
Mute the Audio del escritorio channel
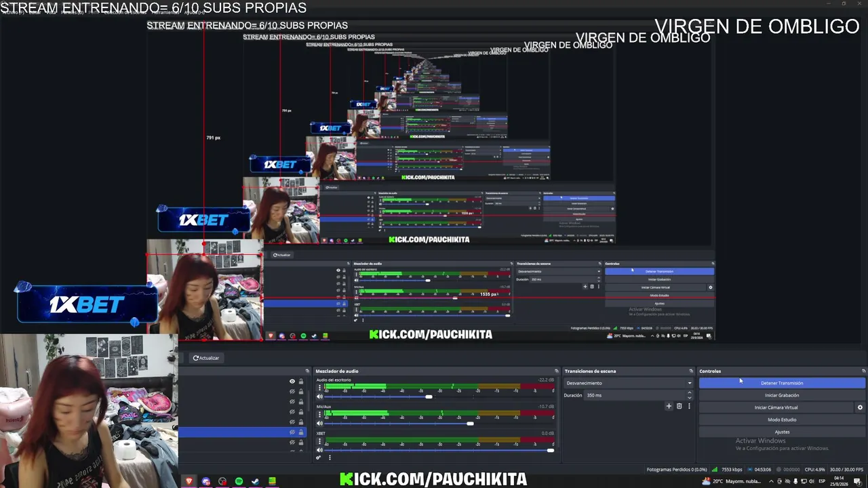pos(320,396)
